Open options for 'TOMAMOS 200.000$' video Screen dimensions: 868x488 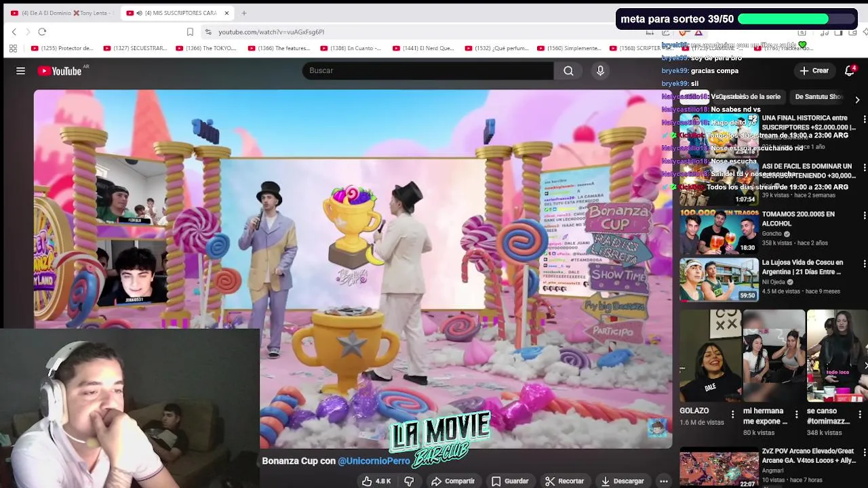click(864, 216)
